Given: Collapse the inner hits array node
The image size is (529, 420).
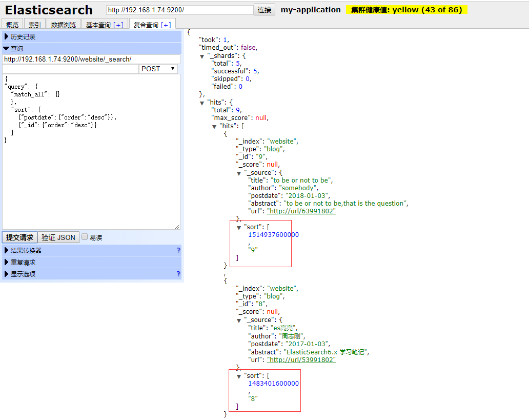Looking at the screenshot, I should point(214,127).
